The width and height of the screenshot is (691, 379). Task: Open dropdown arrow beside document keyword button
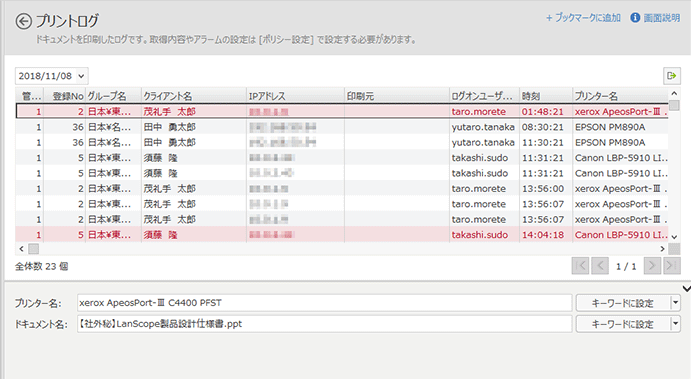coord(675,324)
